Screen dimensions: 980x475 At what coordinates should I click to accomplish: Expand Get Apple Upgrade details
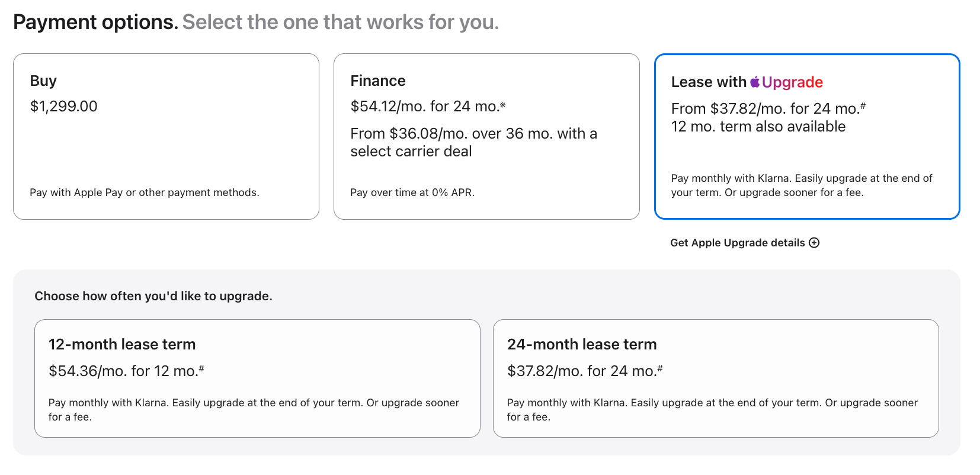(x=745, y=243)
